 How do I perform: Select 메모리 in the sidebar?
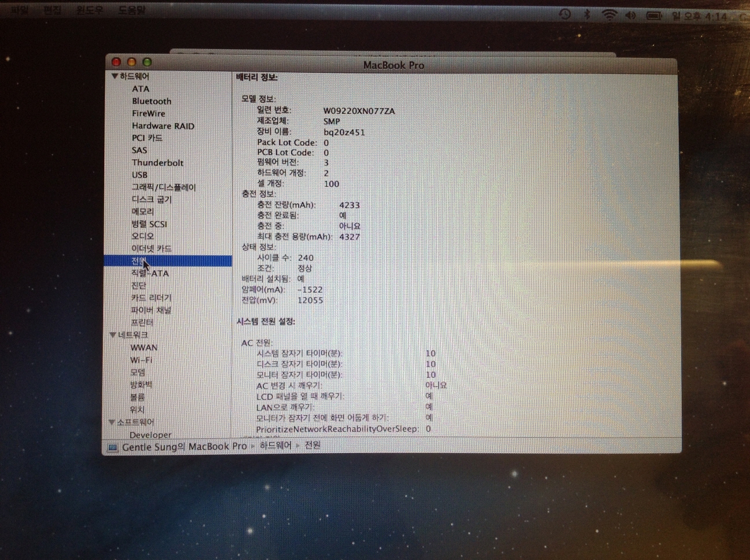142,212
